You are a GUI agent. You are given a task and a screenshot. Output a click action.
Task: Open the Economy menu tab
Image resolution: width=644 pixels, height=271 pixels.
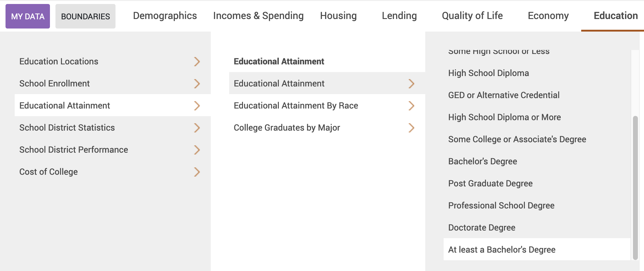click(x=548, y=16)
